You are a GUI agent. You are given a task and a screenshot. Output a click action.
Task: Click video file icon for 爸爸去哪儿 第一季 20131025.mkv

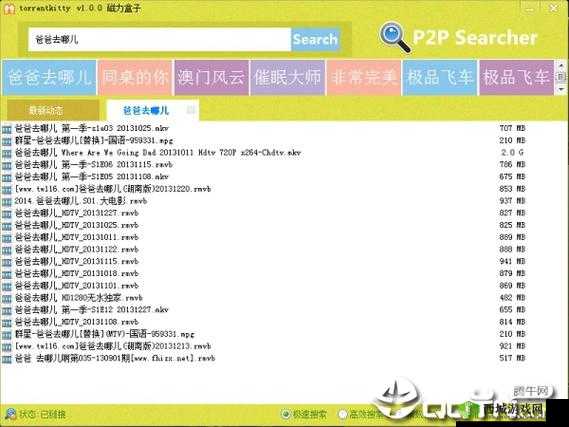(x=7, y=129)
